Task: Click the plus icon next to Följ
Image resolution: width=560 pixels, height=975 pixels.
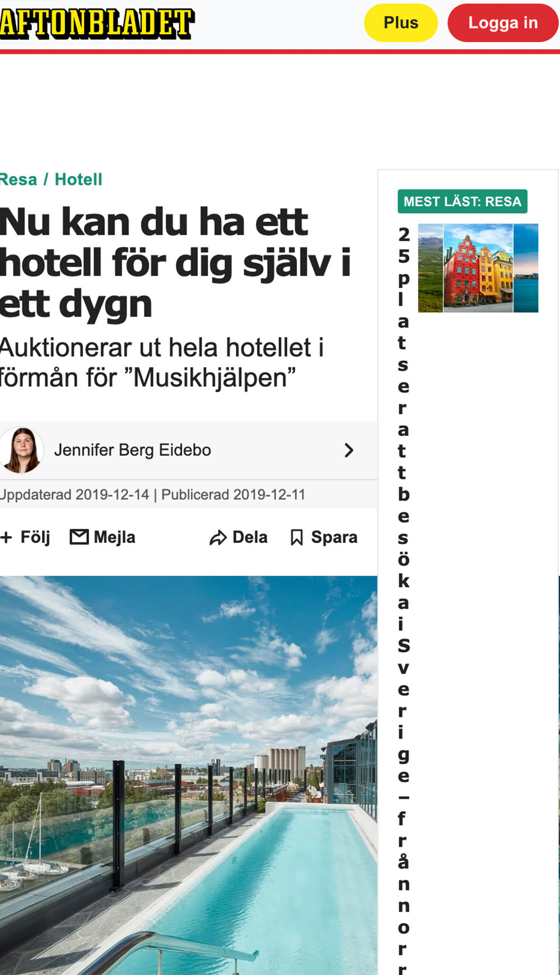Action: (x=6, y=537)
